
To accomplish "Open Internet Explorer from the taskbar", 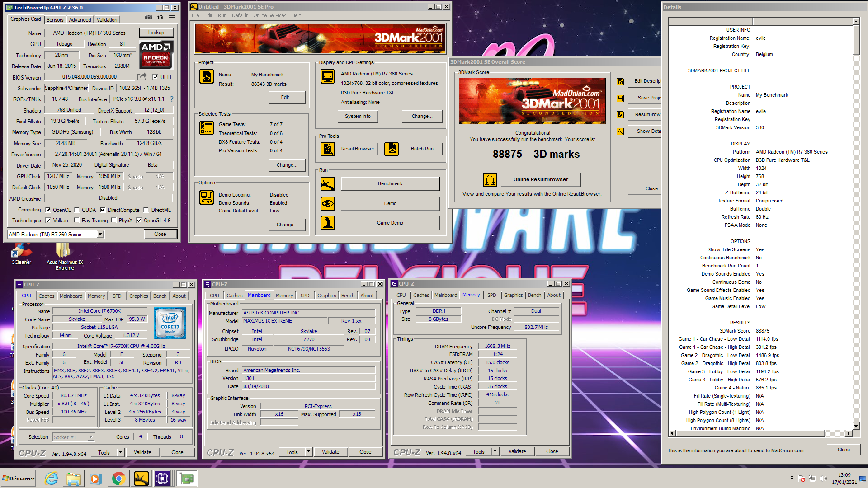I will [x=52, y=479].
